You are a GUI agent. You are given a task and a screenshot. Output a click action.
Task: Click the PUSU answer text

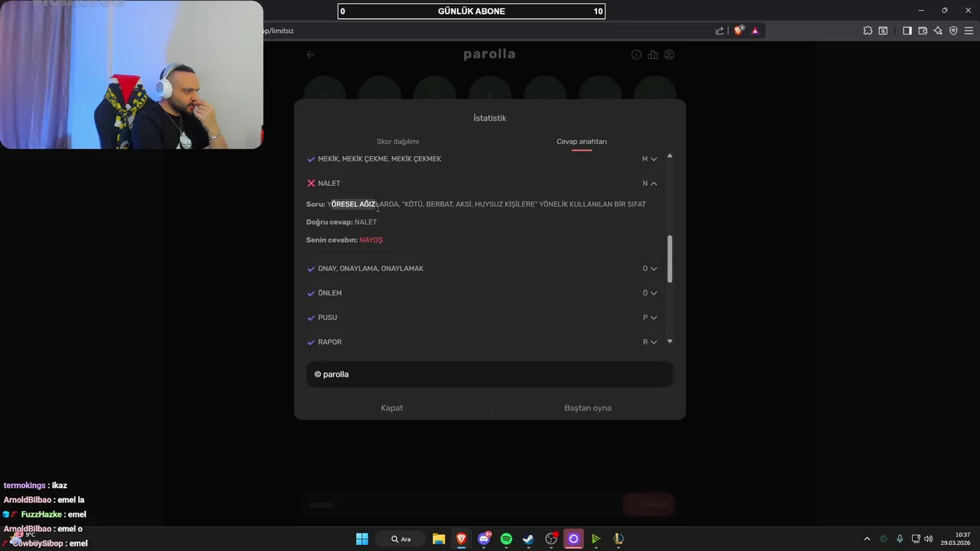[328, 318]
